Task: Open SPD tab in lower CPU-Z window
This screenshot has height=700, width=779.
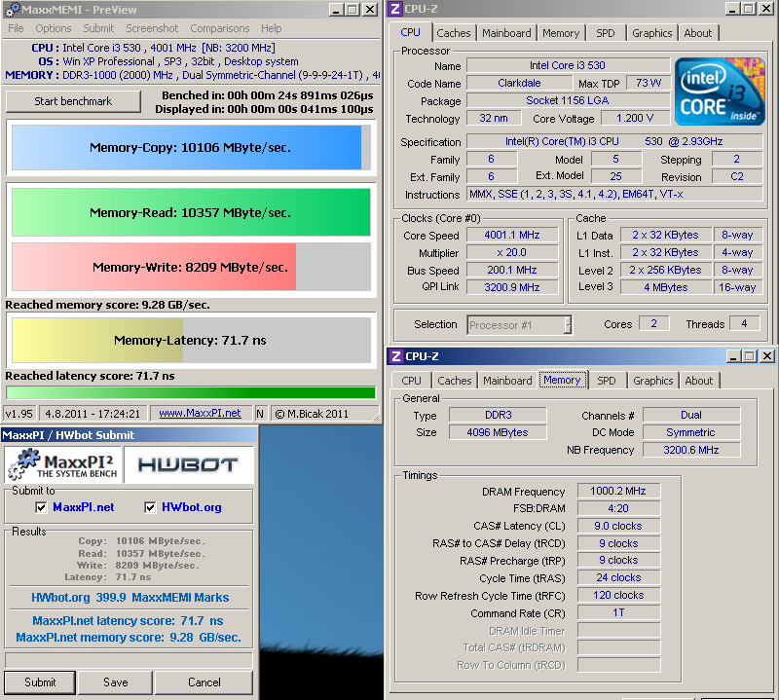Action: tap(606, 381)
